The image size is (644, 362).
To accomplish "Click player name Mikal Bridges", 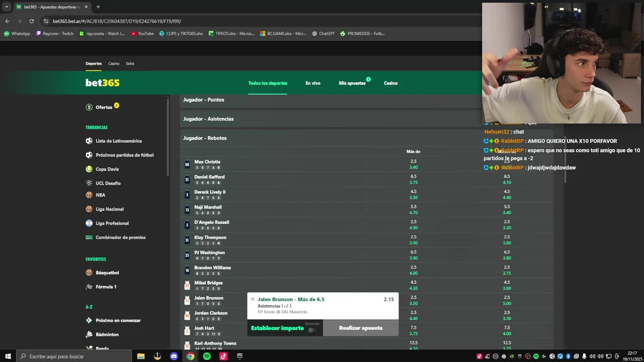I will (x=208, y=283).
